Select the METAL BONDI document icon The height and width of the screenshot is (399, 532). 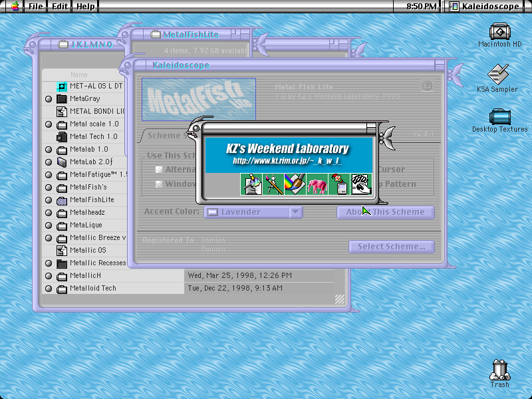click(x=62, y=112)
